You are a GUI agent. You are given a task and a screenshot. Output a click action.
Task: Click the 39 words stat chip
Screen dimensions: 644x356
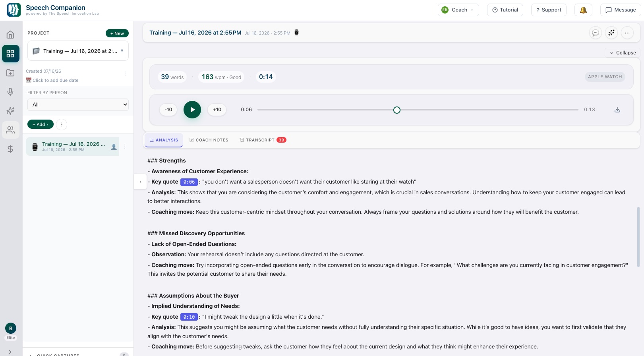pyautogui.click(x=172, y=77)
